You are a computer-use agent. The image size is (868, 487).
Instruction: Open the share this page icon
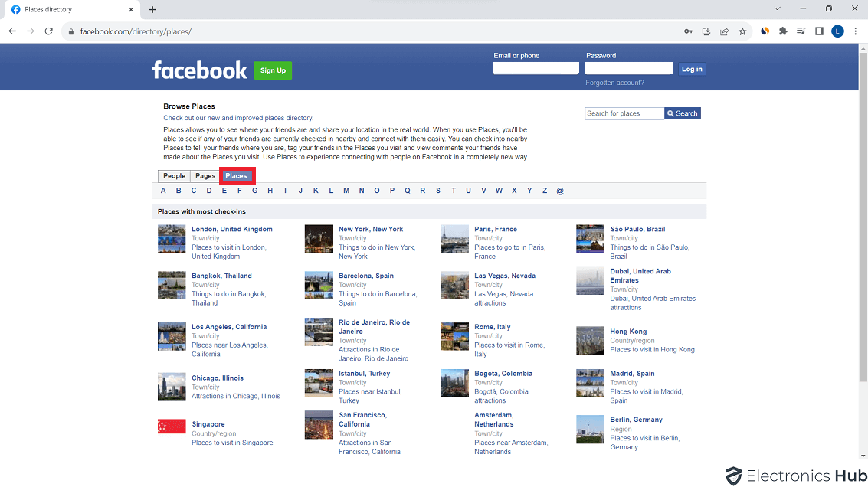click(x=724, y=31)
